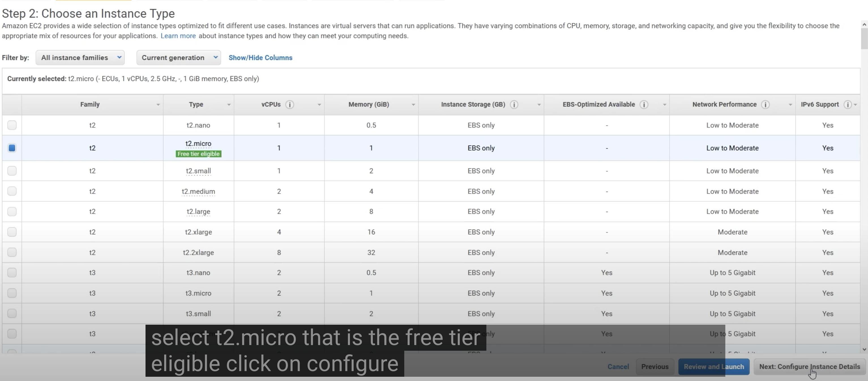Open info icon beside EBS-Optimized Available header
The image size is (868, 381).
tap(643, 104)
